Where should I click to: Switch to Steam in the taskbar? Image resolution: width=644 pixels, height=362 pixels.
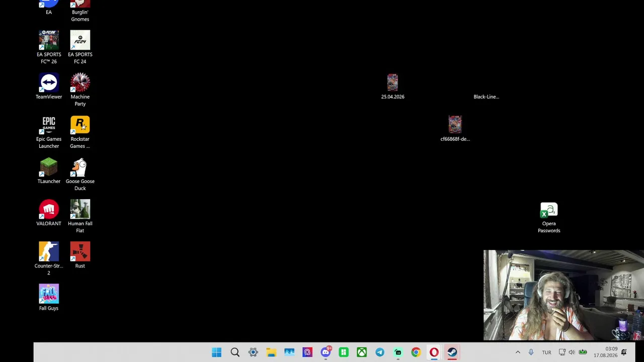(x=452, y=352)
